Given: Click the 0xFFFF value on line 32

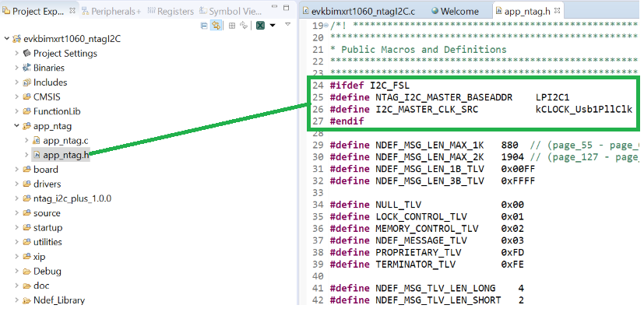Looking at the screenshot, I should tap(518, 181).
